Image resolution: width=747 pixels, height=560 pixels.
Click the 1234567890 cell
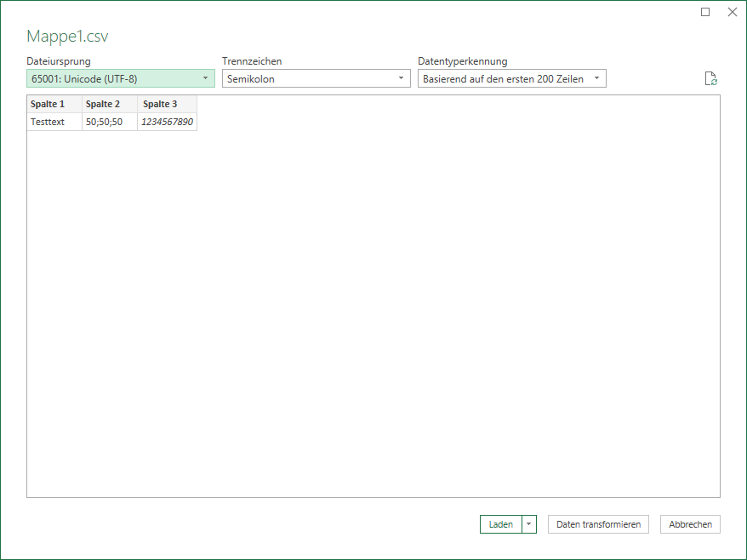click(168, 122)
